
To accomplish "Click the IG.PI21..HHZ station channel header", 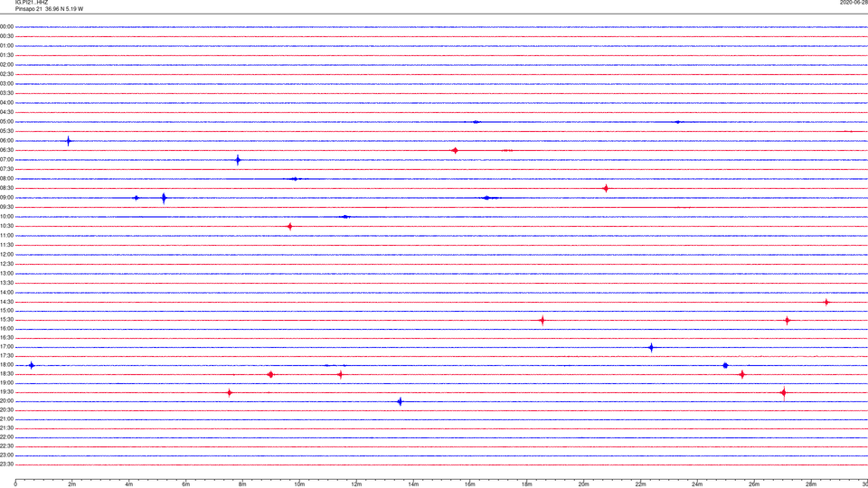I will coord(32,3).
